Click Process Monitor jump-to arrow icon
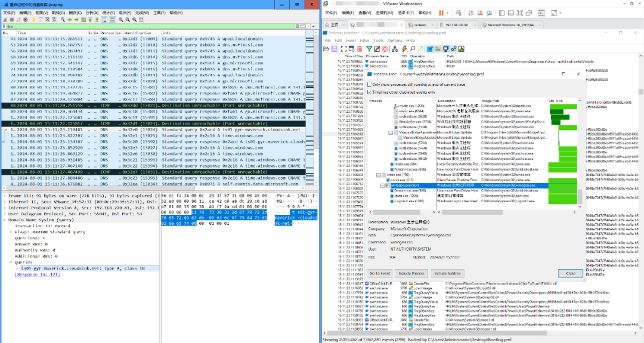Image resolution: width=644 pixels, height=343 pixels. pos(420,49)
